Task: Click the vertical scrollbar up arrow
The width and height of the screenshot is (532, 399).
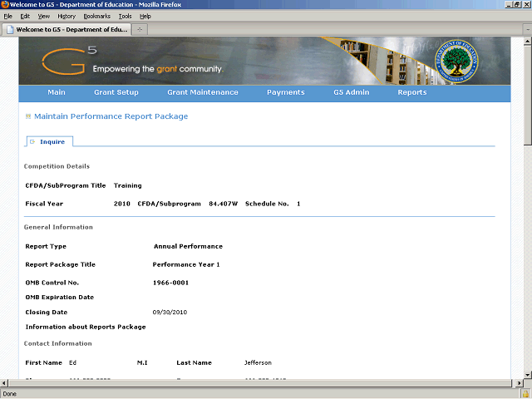Action: coord(528,42)
